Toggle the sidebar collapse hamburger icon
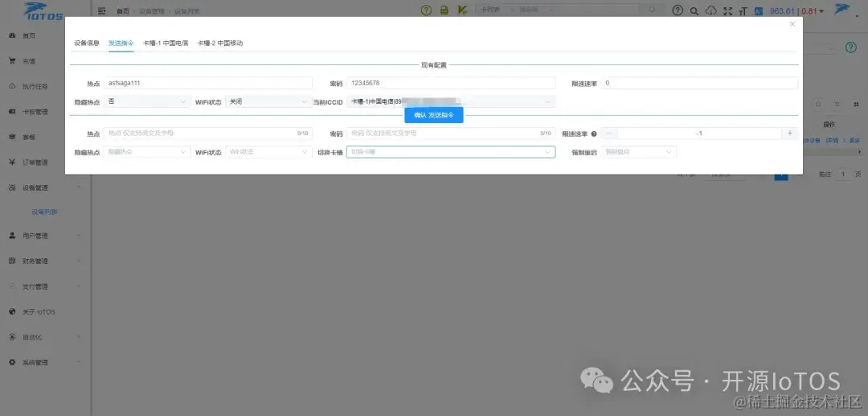The width and height of the screenshot is (868, 416). point(101,10)
